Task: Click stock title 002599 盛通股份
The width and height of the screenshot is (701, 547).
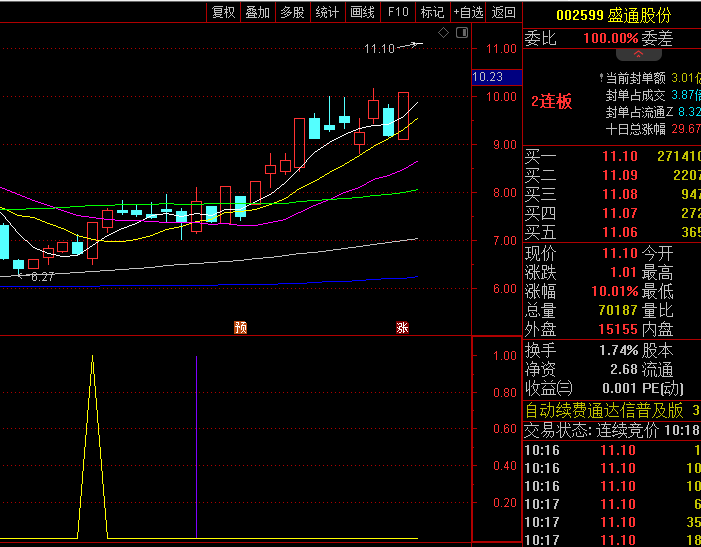Action: click(613, 15)
